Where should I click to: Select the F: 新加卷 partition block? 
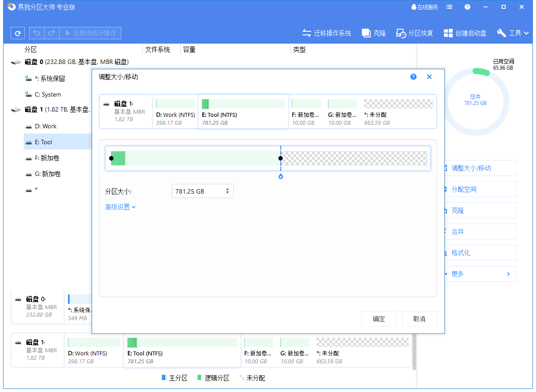306,111
